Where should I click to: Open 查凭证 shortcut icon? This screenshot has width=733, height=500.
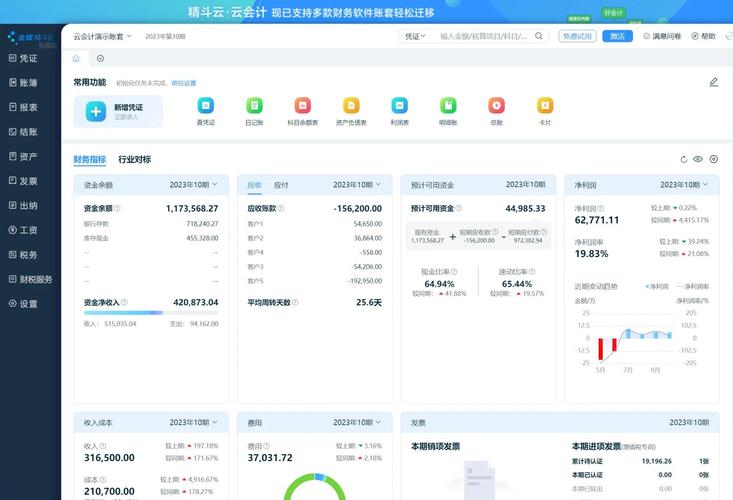pos(206,106)
